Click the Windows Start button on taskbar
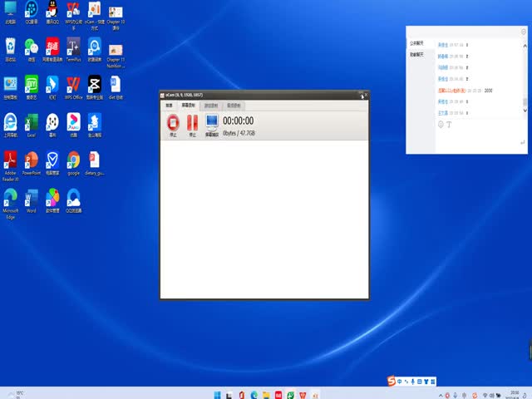Viewport: 532px width, 399px height. pos(216,394)
